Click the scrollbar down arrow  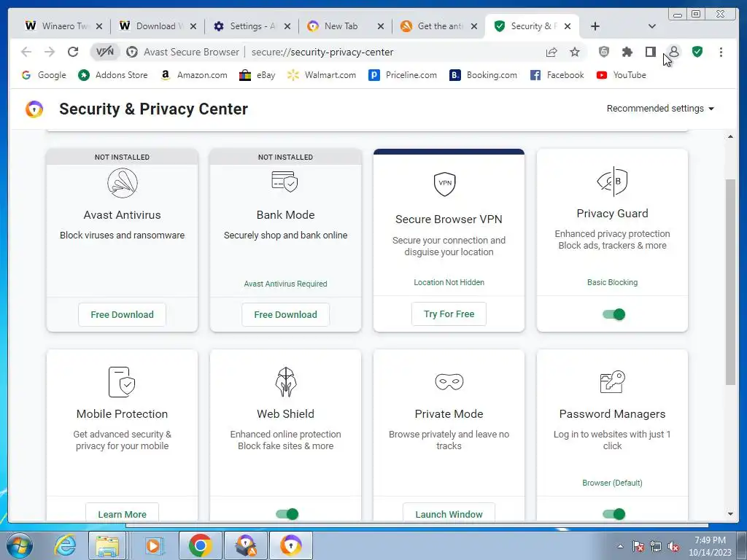coord(730,514)
